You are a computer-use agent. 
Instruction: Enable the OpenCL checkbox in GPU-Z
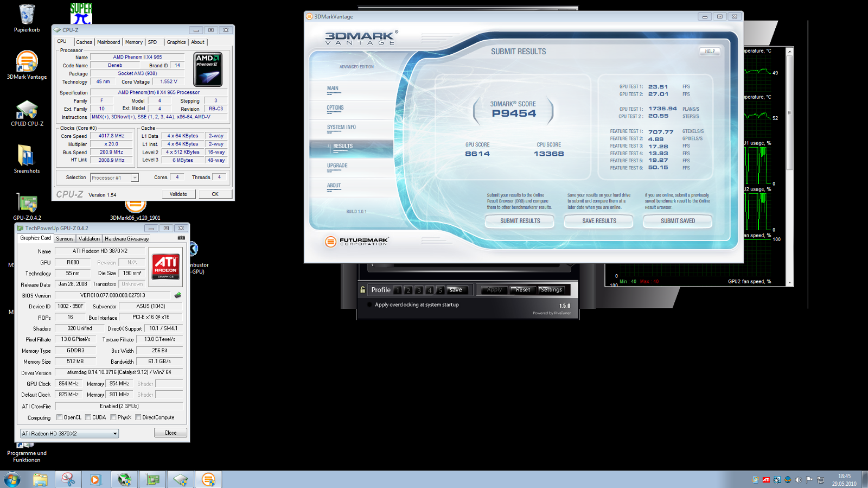coord(60,417)
